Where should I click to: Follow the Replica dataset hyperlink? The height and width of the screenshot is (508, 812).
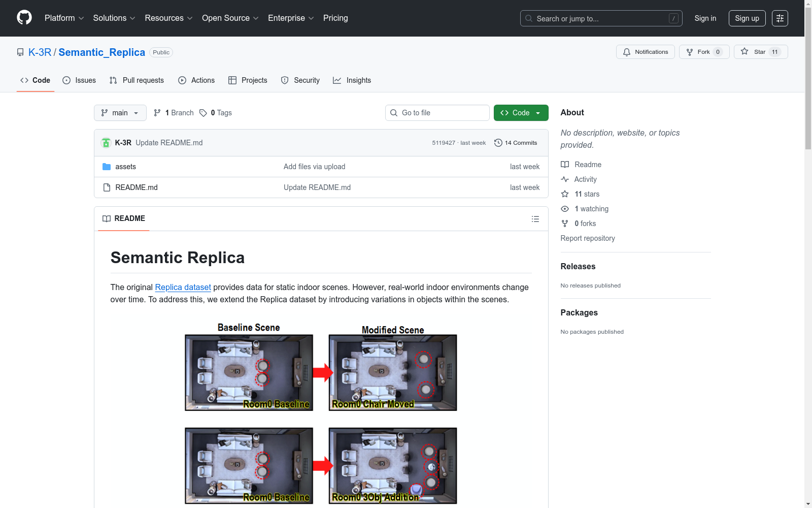click(183, 287)
